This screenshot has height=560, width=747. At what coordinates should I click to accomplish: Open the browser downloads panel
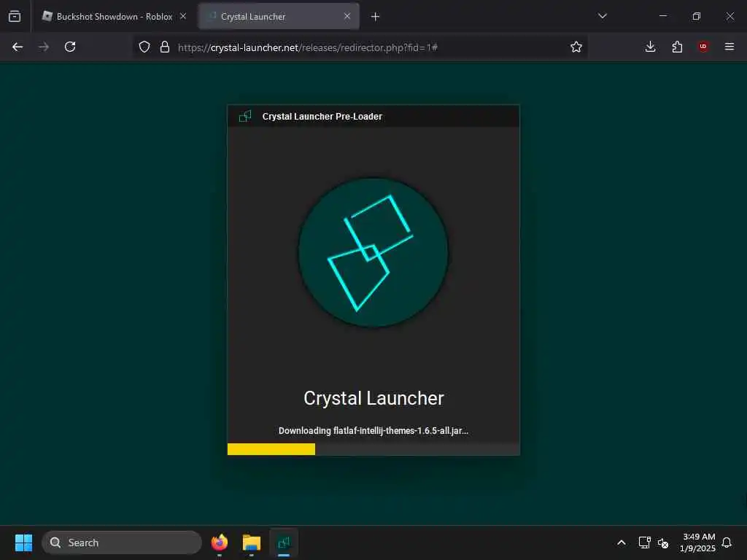(x=650, y=47)
